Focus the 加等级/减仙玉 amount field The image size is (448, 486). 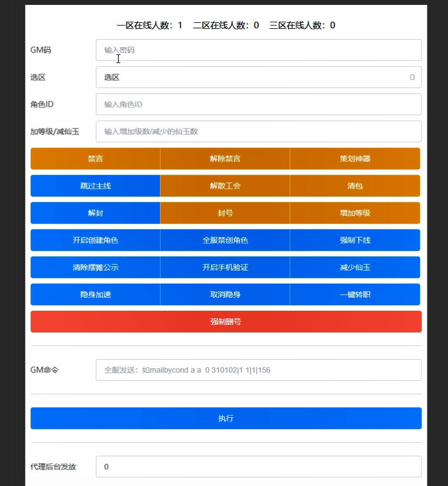point(258,131)
